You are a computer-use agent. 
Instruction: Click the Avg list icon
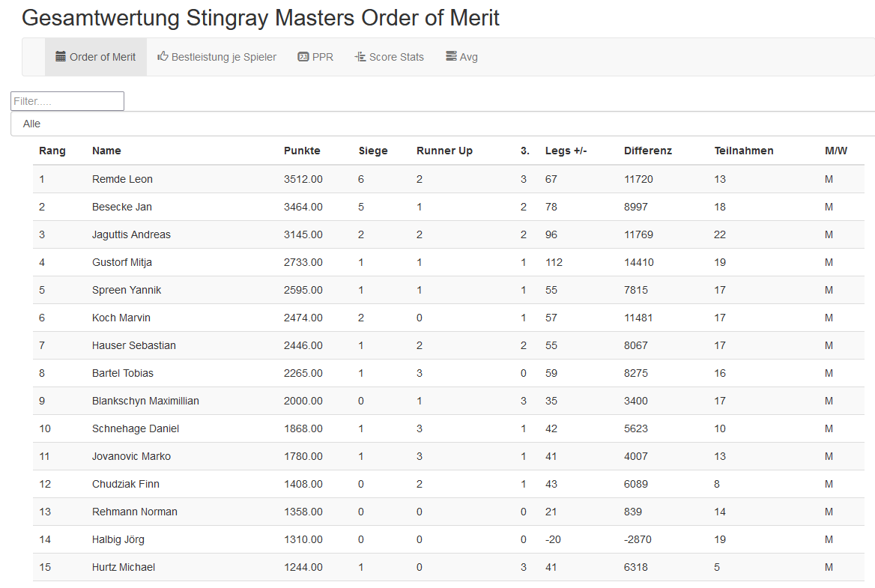click(x=451, y=57)
